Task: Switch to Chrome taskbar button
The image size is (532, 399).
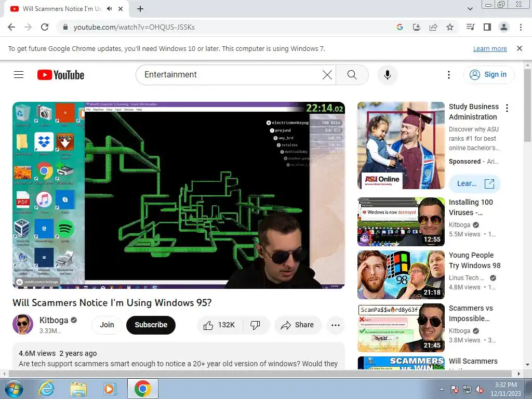Action: pos(142,389)
